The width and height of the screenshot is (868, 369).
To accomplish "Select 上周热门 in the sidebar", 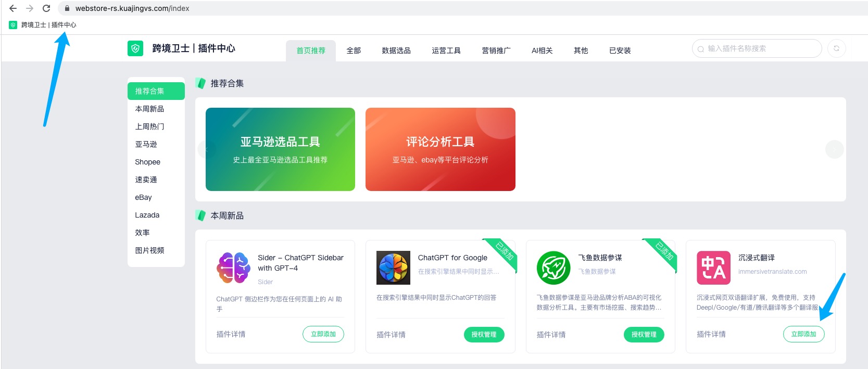I will [x=156, y=126].
